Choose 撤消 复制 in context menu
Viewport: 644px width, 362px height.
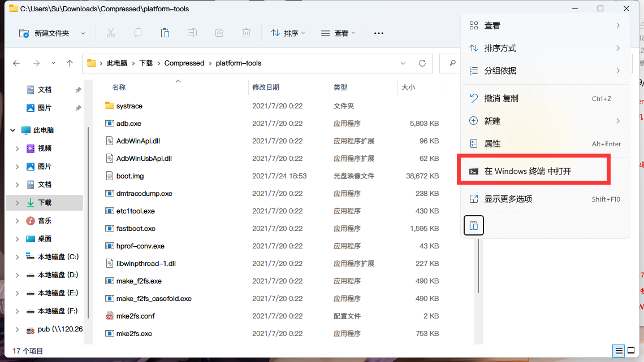pos(545,98)
